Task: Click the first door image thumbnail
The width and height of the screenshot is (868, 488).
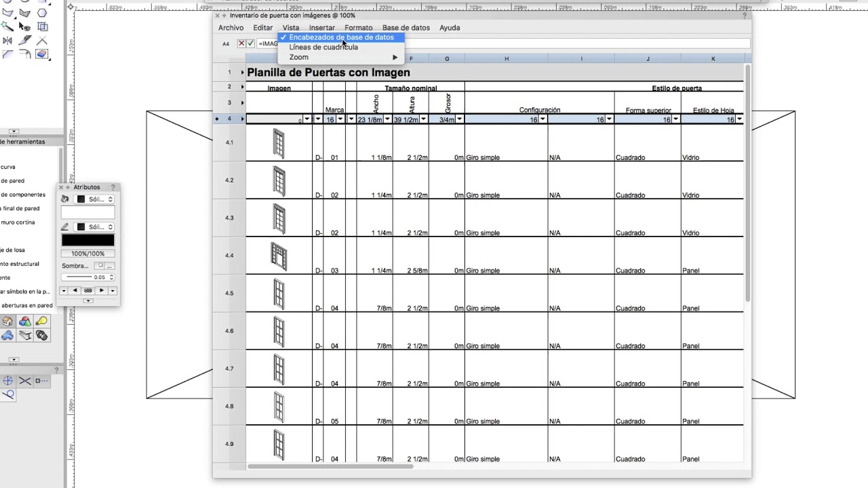Action: (x=279, y=144)
